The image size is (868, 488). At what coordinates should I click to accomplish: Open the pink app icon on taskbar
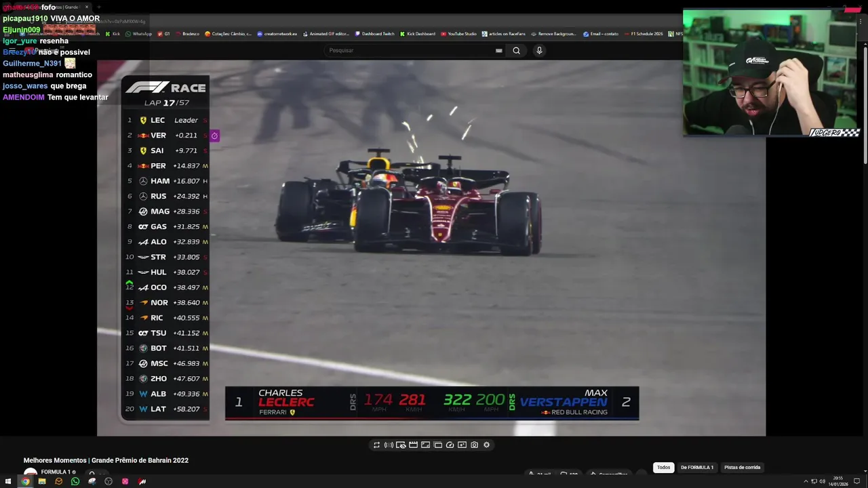[125, 481]
